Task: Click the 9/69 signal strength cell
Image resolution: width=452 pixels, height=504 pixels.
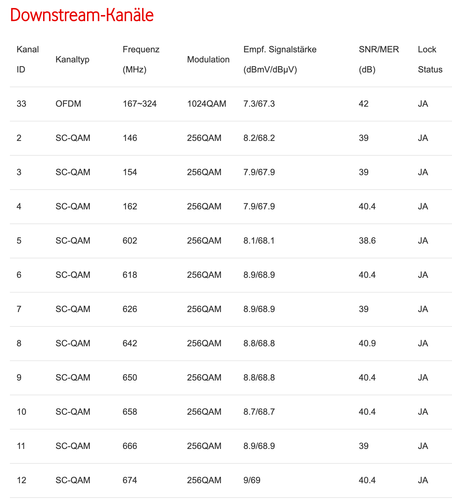Action: click(252, 480)
